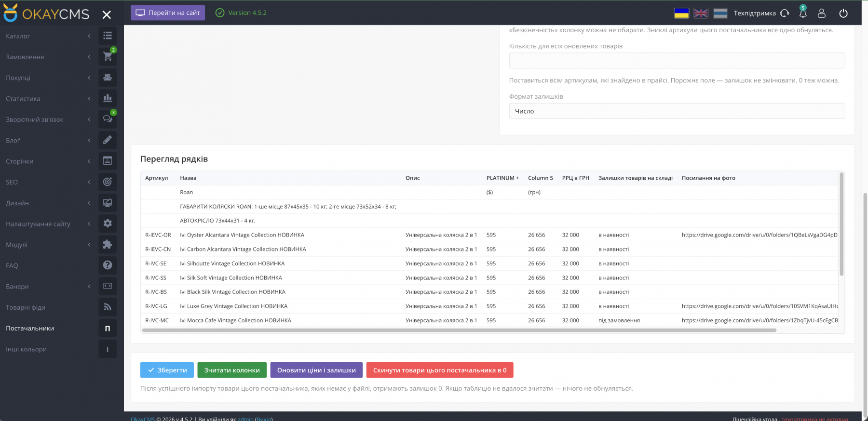Click the Зберегти button

(x=167, y=370)
